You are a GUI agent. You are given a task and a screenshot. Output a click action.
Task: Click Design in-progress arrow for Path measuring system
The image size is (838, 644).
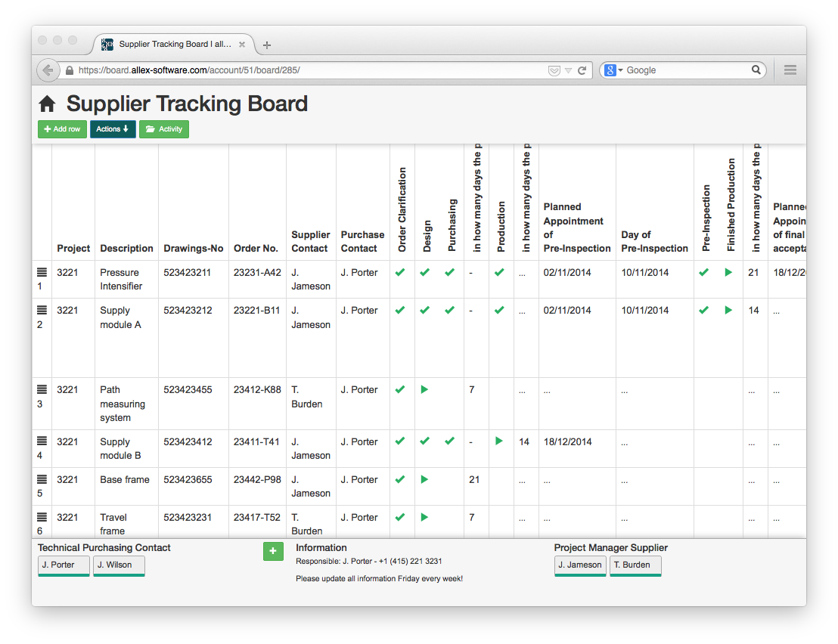tap(424, 390)
